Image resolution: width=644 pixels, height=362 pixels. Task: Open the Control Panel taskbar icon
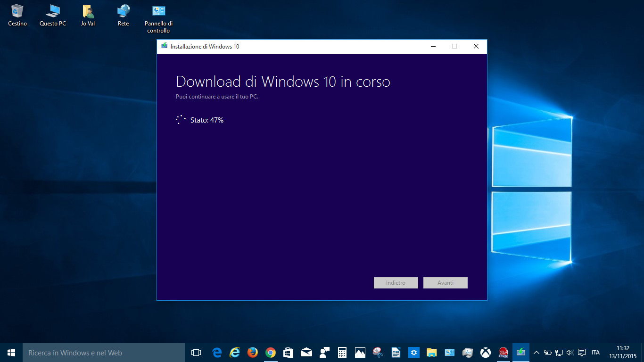click(x=450, y=353)
